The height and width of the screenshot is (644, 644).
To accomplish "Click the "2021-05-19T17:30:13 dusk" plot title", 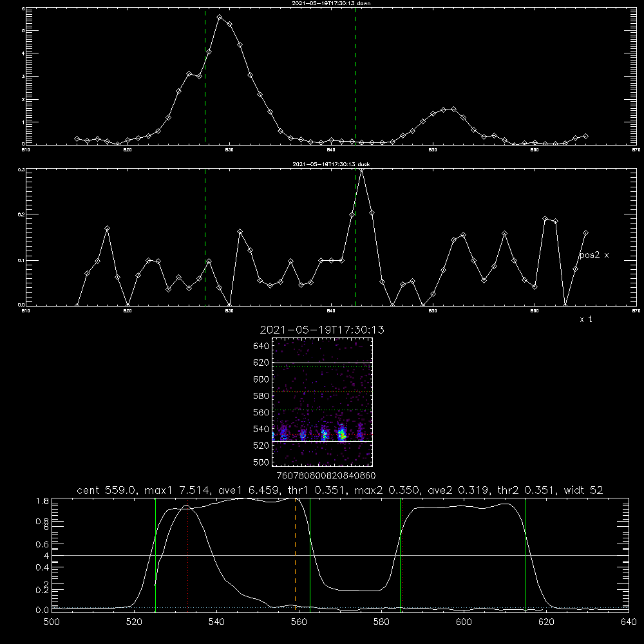I will point(331,164).
